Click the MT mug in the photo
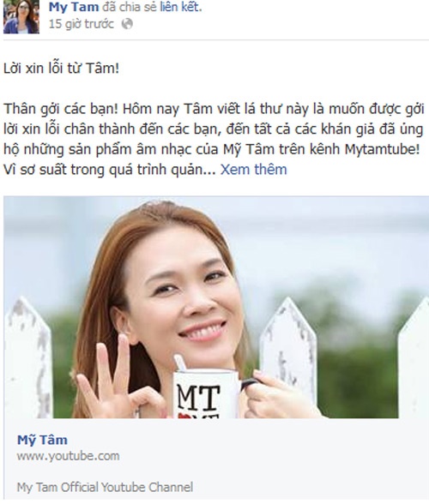429x504 pixels. 207,394
